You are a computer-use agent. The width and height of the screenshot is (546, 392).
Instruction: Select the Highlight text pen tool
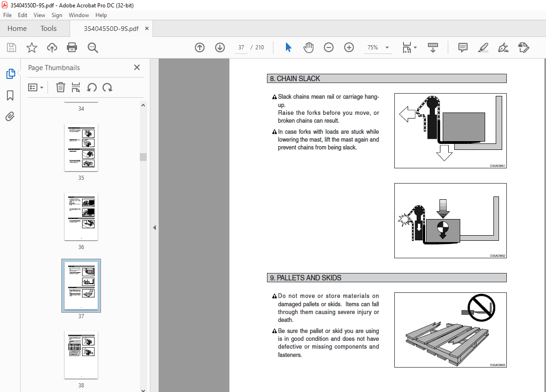point(483,48)
